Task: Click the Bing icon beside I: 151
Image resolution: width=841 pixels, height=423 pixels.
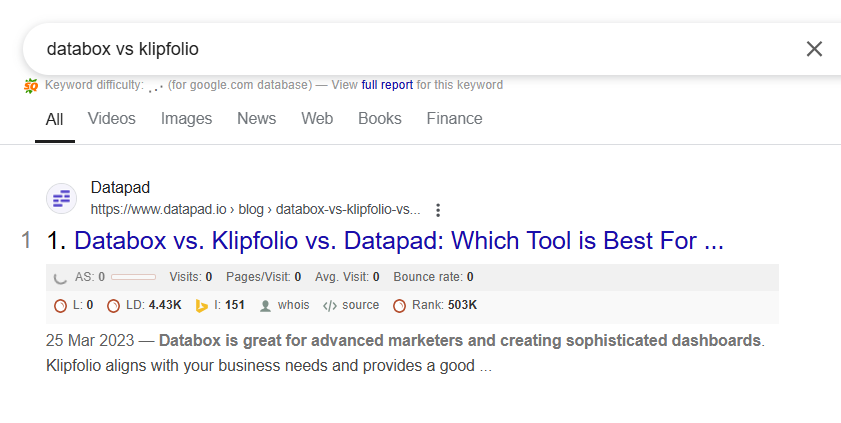Action: coord(202,306)
